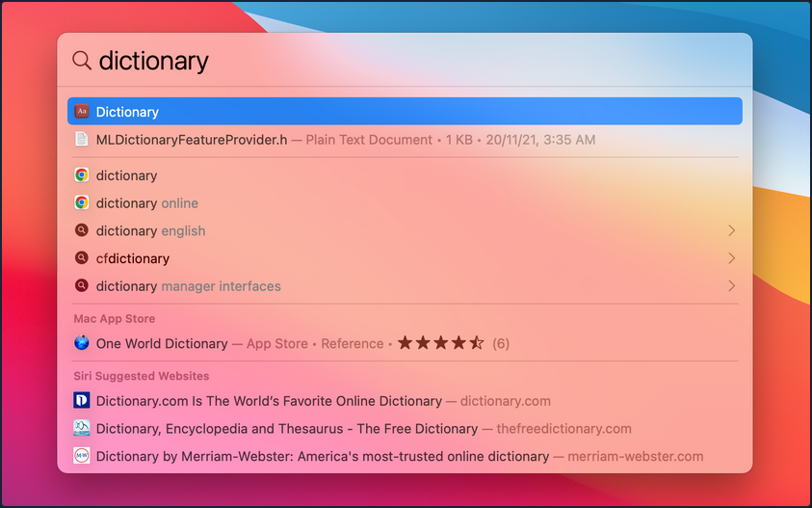
Task: Select the "dictionary" Chrome search suggestion
Action: (405, 175)
